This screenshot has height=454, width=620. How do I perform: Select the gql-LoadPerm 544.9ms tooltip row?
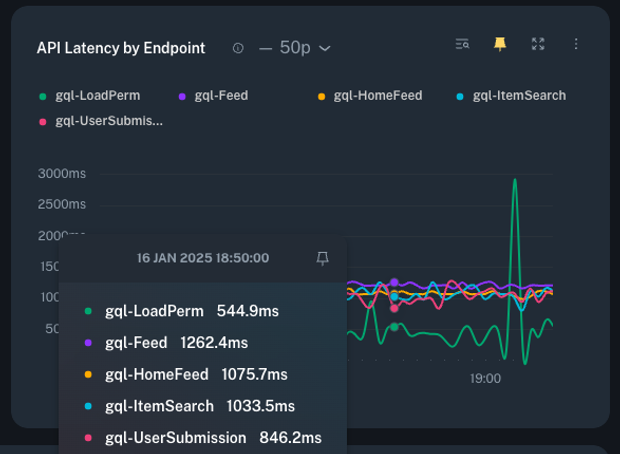click(x=191, y=311)
